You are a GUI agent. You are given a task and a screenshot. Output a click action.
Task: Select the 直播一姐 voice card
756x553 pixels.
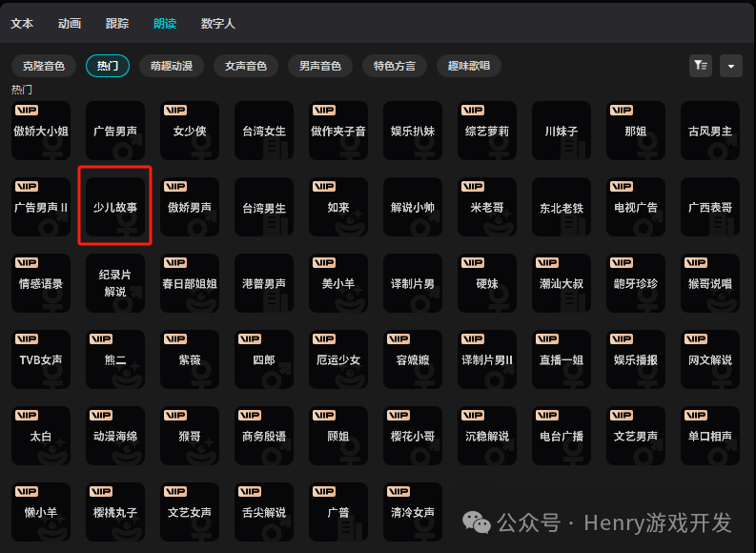click(562, 359)
